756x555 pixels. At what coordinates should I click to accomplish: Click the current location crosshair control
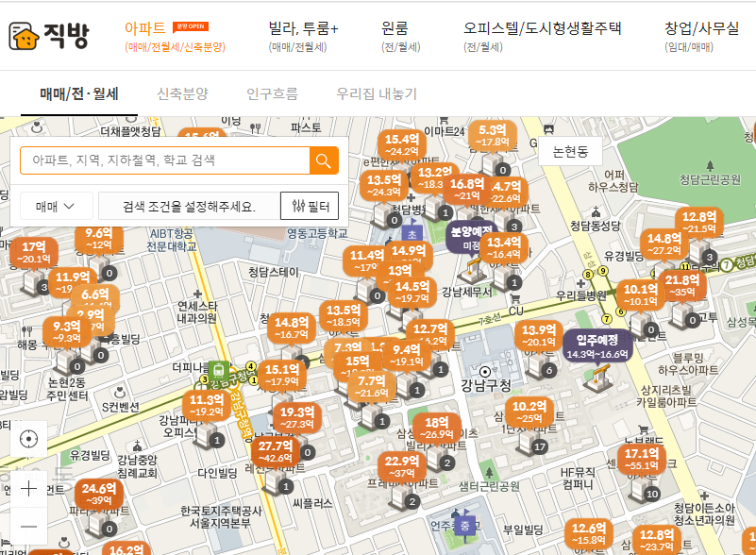pyautogui.click(x=28, y=436)
